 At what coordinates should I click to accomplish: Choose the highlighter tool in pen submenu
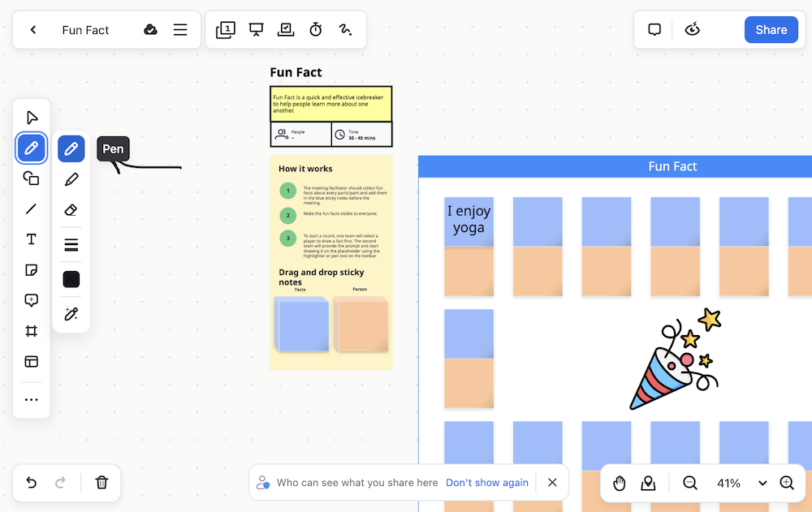(x=71, y=179)
